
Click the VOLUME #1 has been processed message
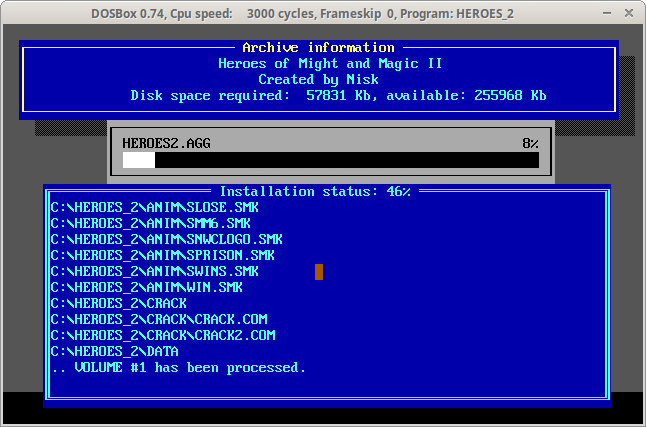point(178,368)
